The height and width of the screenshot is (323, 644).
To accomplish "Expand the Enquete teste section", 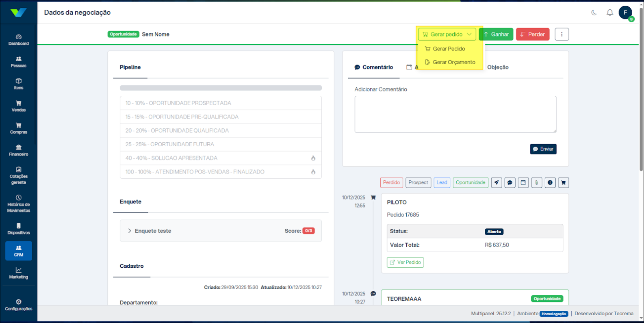I will point(153,231).
